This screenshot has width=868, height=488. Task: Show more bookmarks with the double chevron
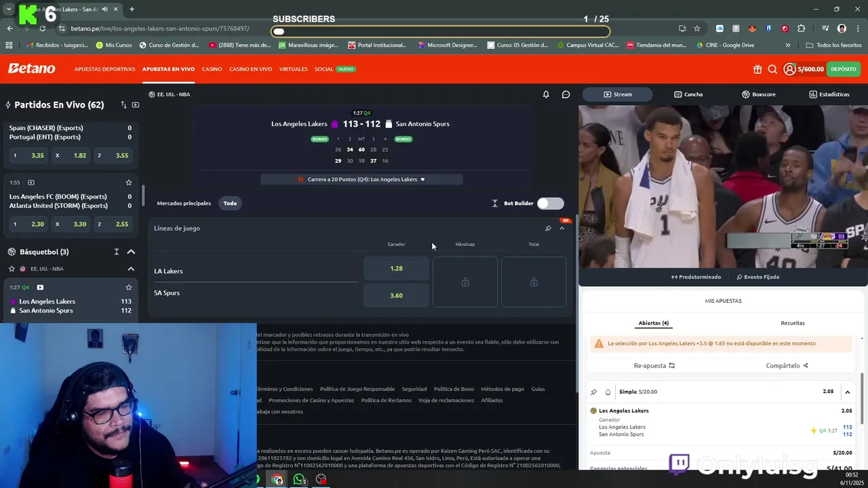tap(787, 45)
